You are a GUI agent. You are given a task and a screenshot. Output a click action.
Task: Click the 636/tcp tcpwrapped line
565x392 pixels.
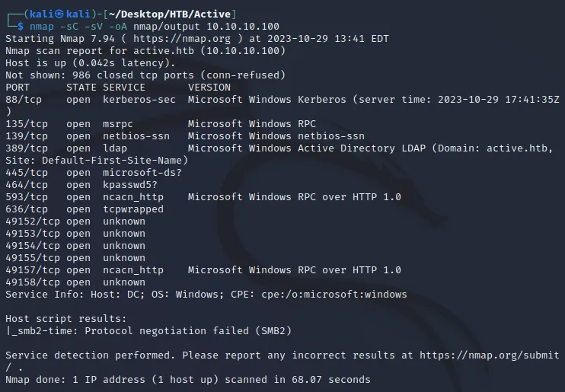pyautogui.click(x=85, y=209)
